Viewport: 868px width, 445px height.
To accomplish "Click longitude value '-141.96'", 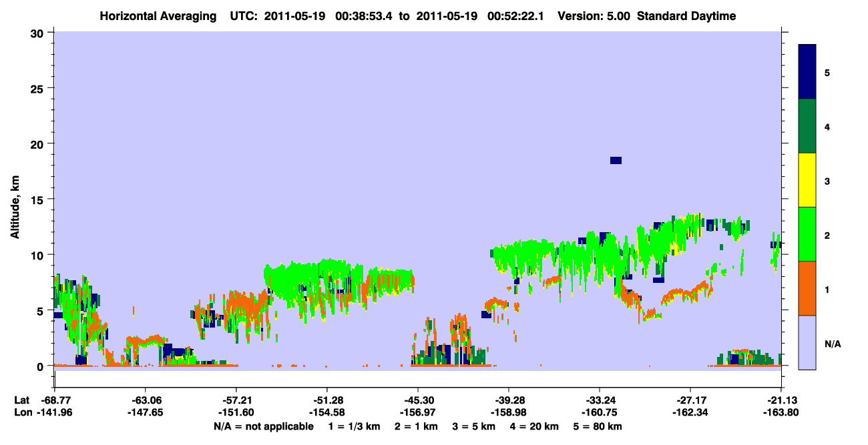I will (x=54, y=413).
